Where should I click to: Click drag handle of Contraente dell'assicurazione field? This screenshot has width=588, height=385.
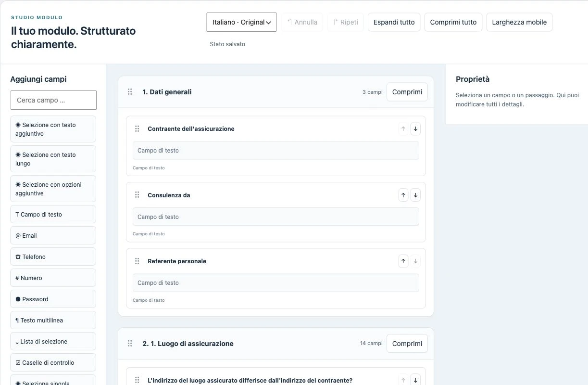[x=137, y=129]
